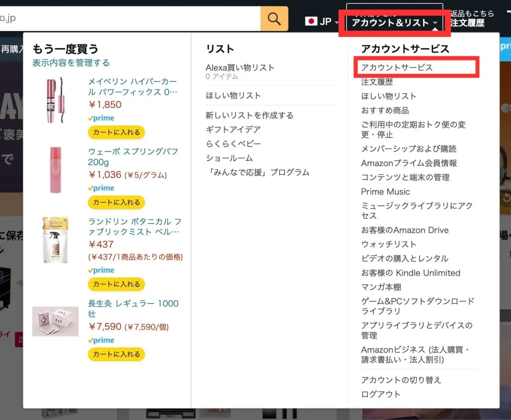Click the search magnifying glass icon
The image size is (511, 420).
pyautogui.click(x=274, y=18)
